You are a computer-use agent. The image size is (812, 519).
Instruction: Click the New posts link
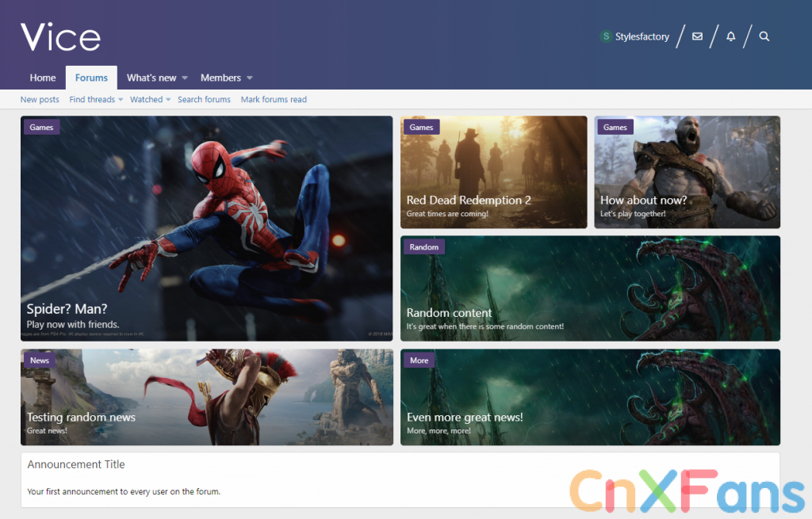(40, 99)
